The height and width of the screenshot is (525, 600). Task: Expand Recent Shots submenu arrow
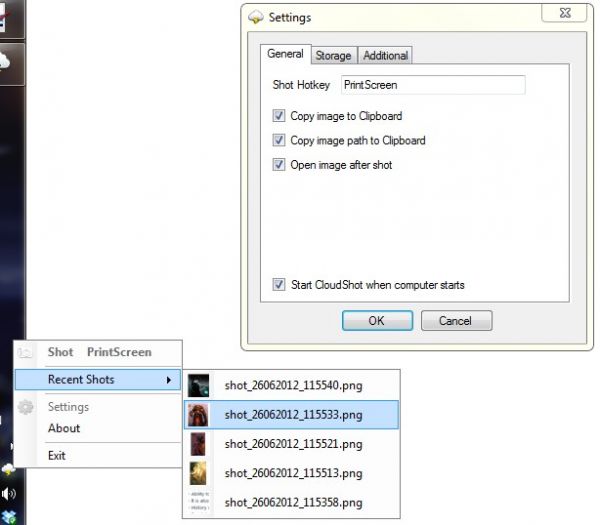click(x=169, y=380)
